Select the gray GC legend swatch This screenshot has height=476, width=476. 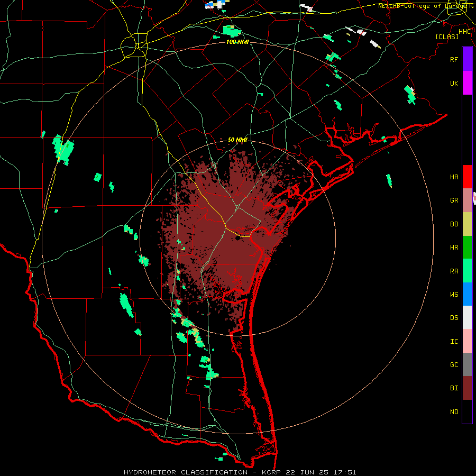point(467,364)
